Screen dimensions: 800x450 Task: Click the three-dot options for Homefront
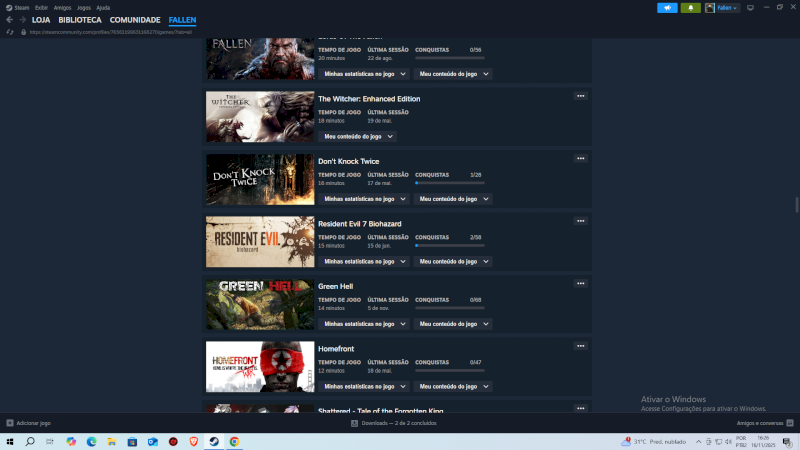[x=580, y=346]
